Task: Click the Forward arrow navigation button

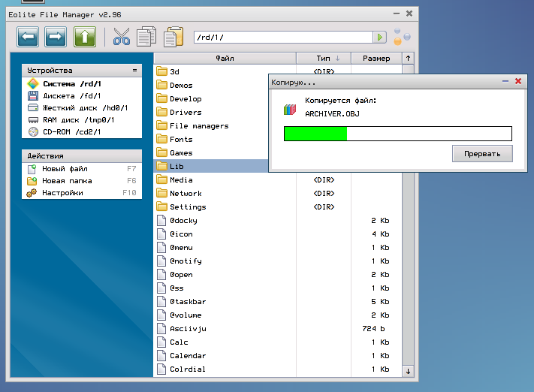Action: coord(56,36)
